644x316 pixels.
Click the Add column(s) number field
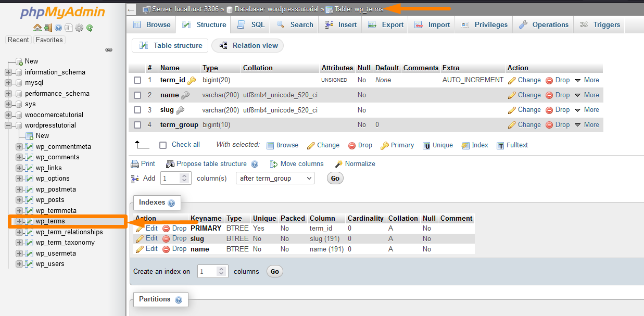click(x=176, y=178)
